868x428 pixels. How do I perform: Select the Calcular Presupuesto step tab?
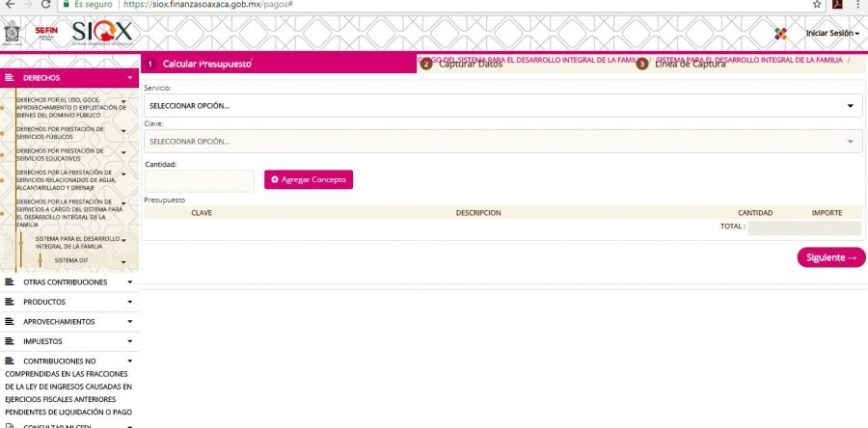pyautogui.click(x=205, y=64)
